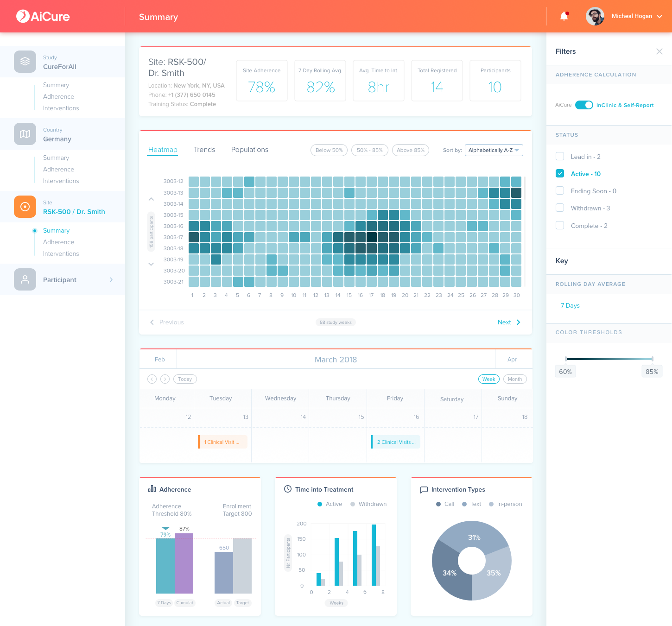The height and width of the screenshot is (626, 672).
Task: Go to next calendar week arrow
Action: coord(165,379)
